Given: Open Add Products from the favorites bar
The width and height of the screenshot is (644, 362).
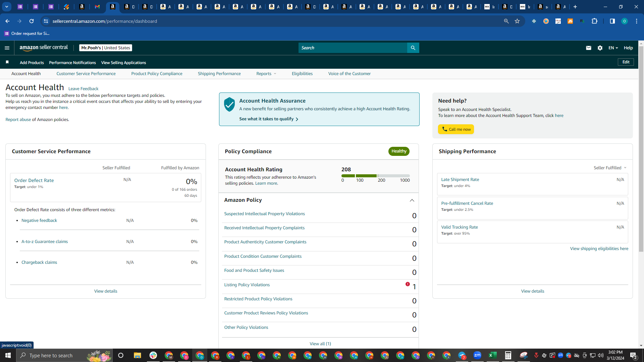Looking at the screenshot, I should tap(32, 63).
